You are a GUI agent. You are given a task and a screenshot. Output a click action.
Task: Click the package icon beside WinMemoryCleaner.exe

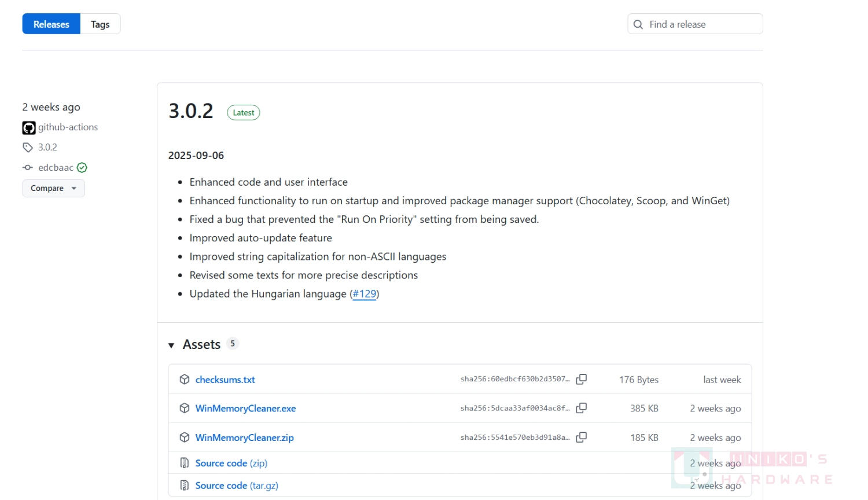[x=185, y=409]
